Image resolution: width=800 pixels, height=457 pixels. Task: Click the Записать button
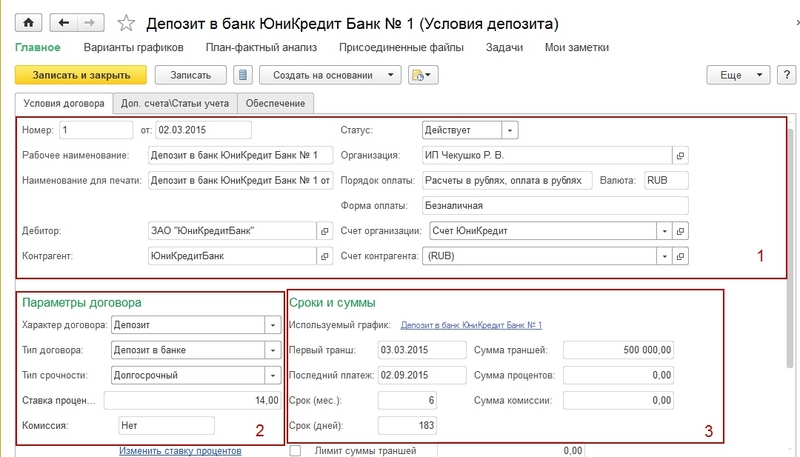(190, 75)
